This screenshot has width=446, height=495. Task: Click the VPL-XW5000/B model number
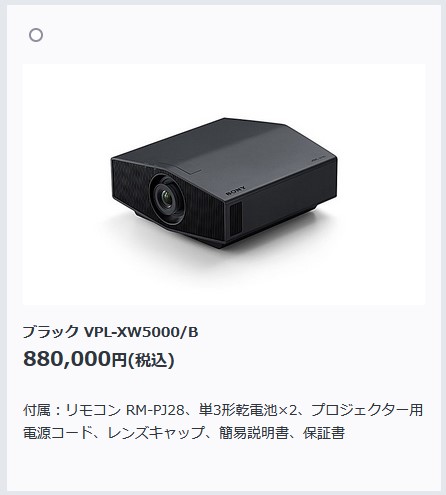tap(141, 332)
